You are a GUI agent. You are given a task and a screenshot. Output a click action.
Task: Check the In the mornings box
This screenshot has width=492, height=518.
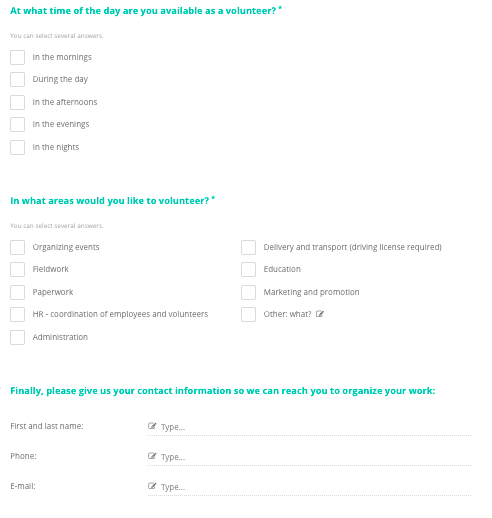[x=17, y=57]
